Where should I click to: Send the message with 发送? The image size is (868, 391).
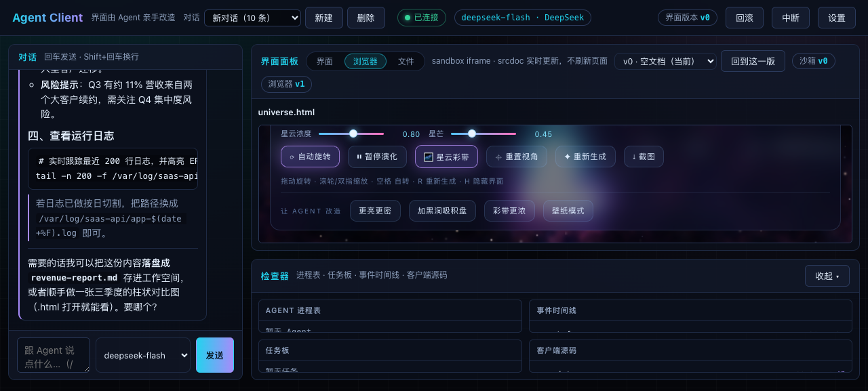215,355
